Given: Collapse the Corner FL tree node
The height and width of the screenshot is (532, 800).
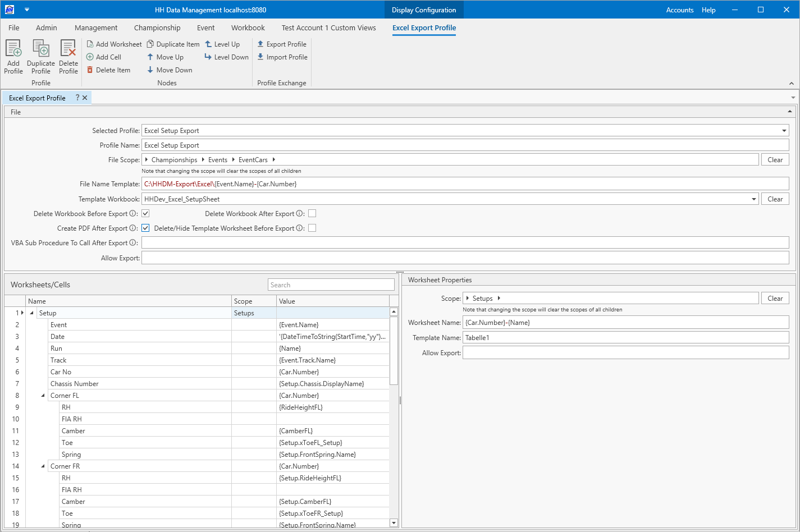Looking at the screenshot, I should click(43, 396).
